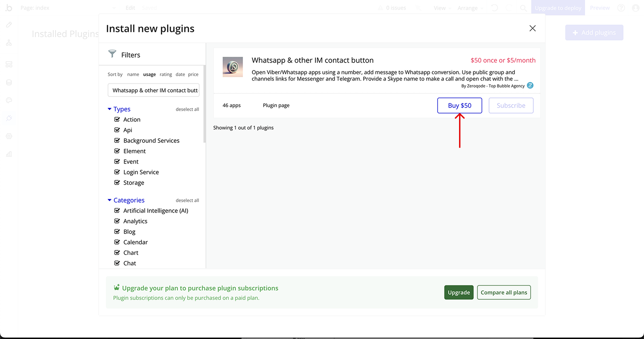The width and height of the screenshot is (644, 339).
Task: Click the Showing 1 out of 1 plugins text
Action: (x=243, y=128)
